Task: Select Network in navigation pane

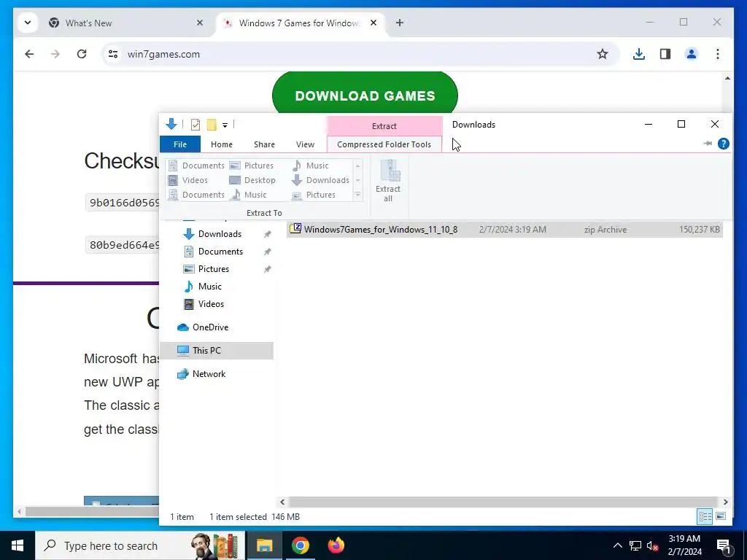Action: coord(209,374)
